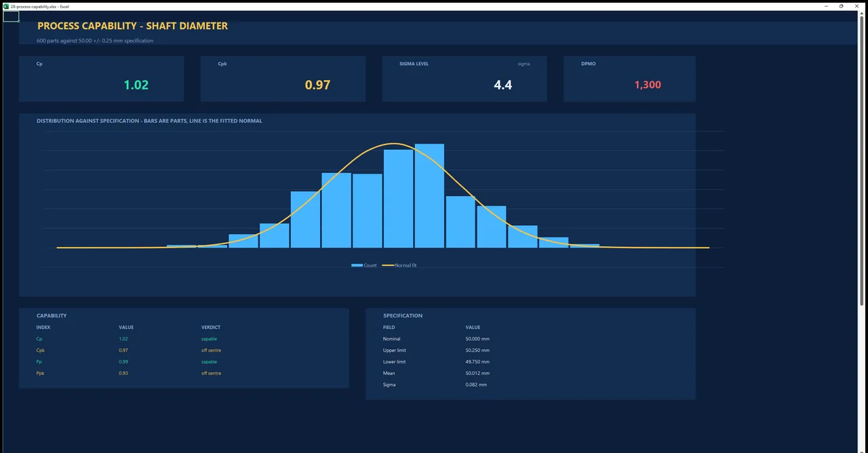Restore down the Excel window
This screenshot has height=453, width=868.
point(842,6)
